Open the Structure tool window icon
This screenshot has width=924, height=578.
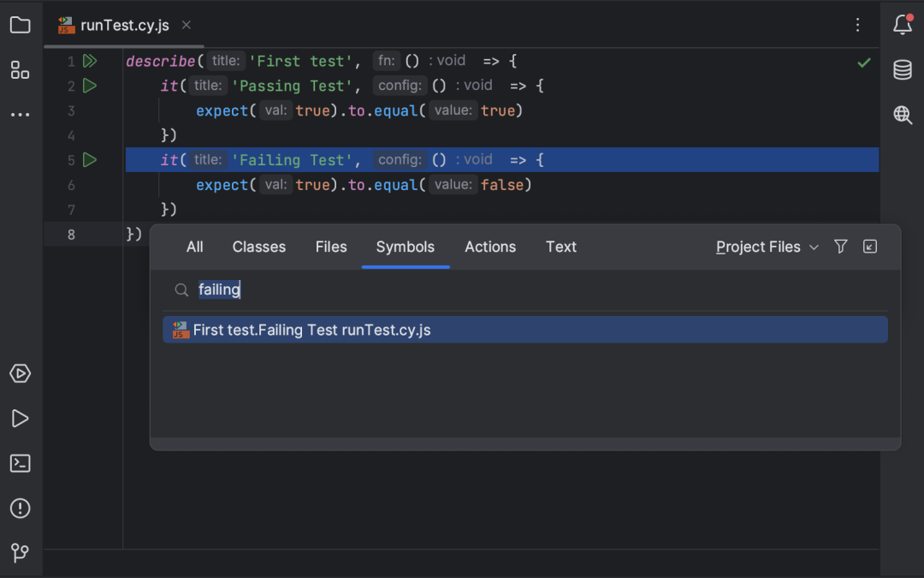[20, 70]
